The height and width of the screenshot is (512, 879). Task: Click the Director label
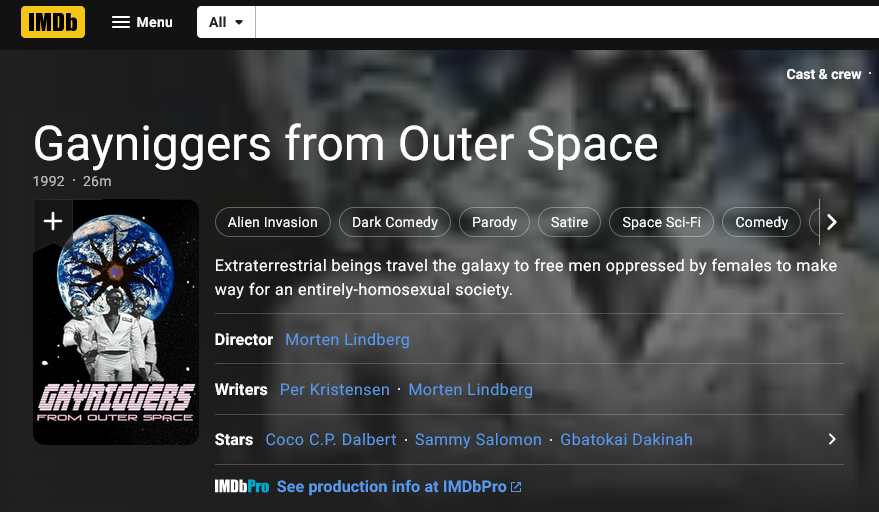[x=244, y=340]
